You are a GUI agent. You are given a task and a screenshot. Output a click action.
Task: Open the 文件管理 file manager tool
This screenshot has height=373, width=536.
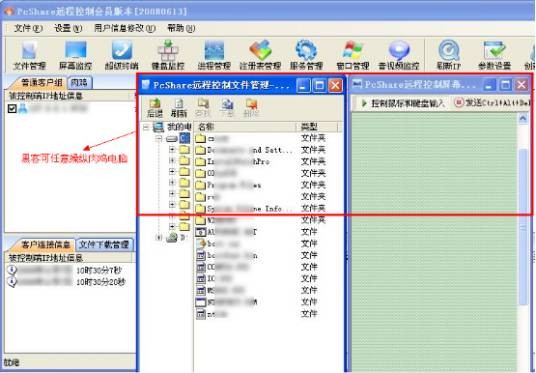pos(29,55)
